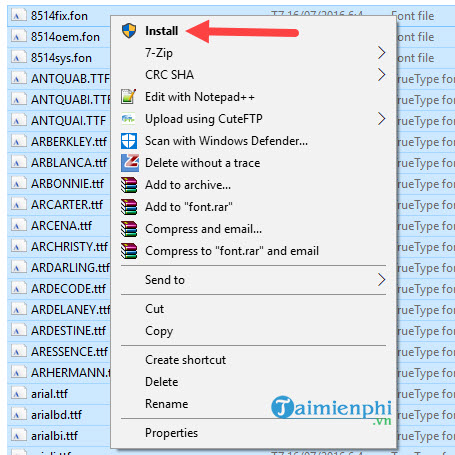Choose Rename from the context menu
The height and width of the screenshot is (455, 455).
coord(167,404)
